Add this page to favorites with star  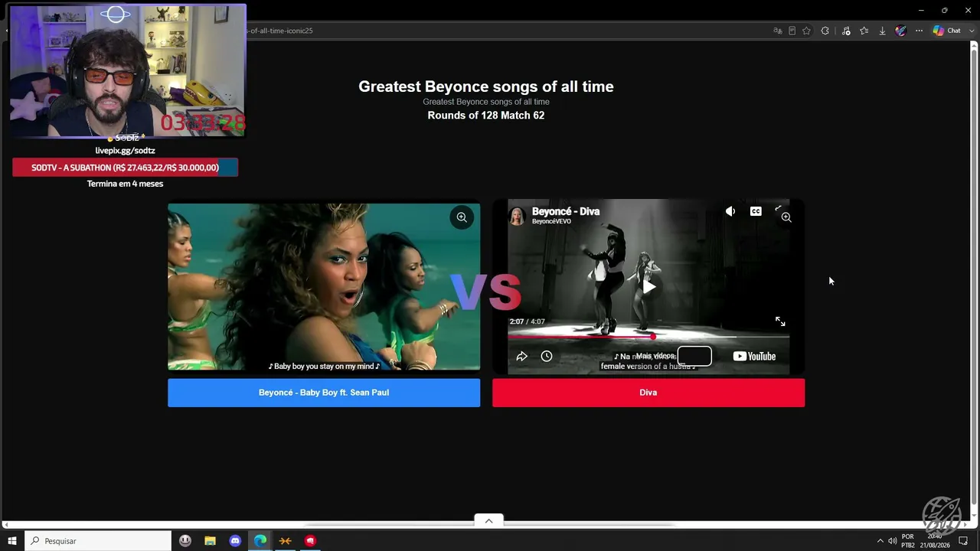(806, 31)
